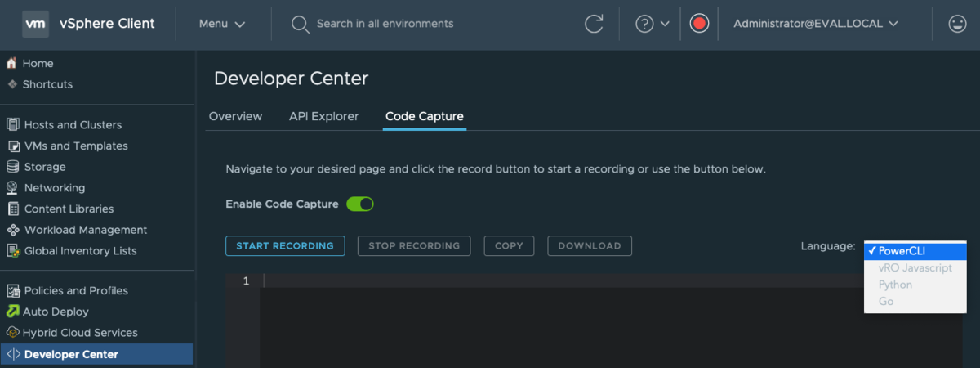Click the Home house icon
Viewport: 980px width, 368px height.
[x=11, y=63]
